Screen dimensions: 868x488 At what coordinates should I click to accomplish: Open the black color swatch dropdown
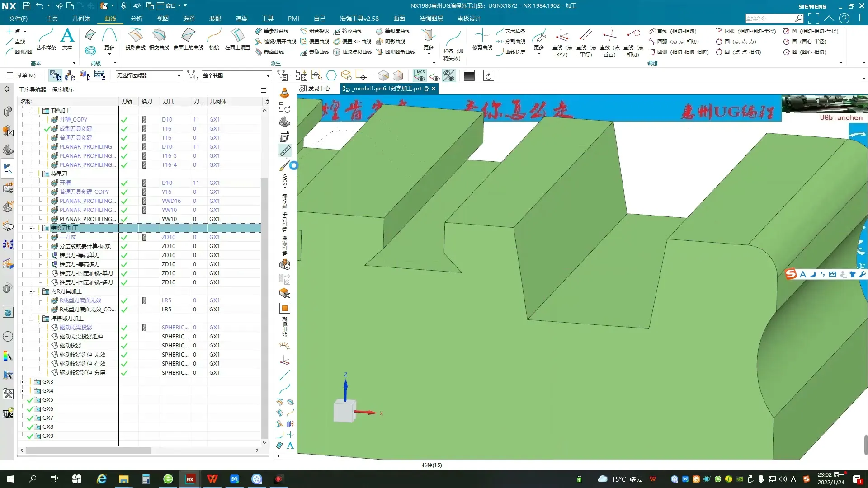coord(478,75)
